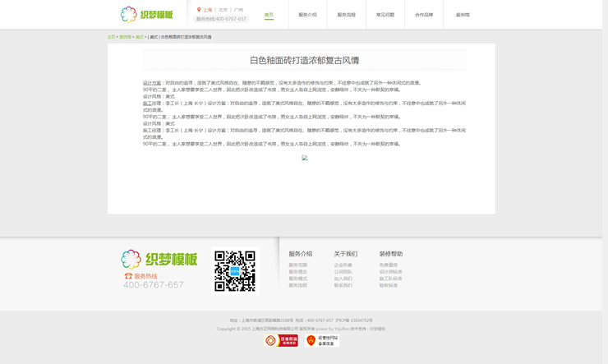Open 常见问题 in the navigation bar

click(385, 15)
